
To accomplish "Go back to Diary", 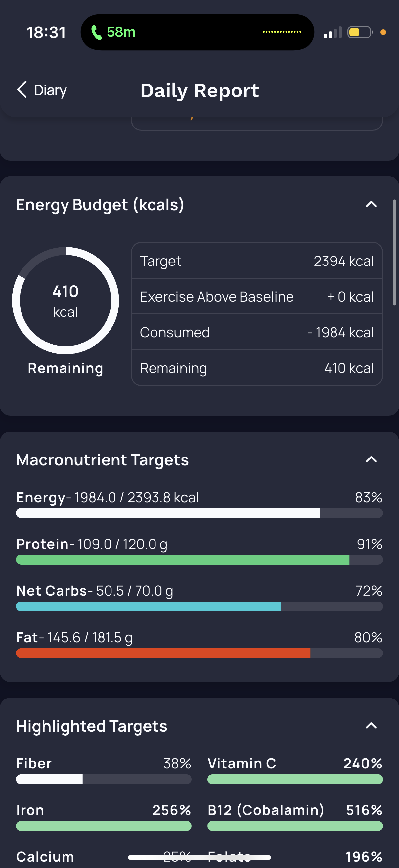I will 42,90.
